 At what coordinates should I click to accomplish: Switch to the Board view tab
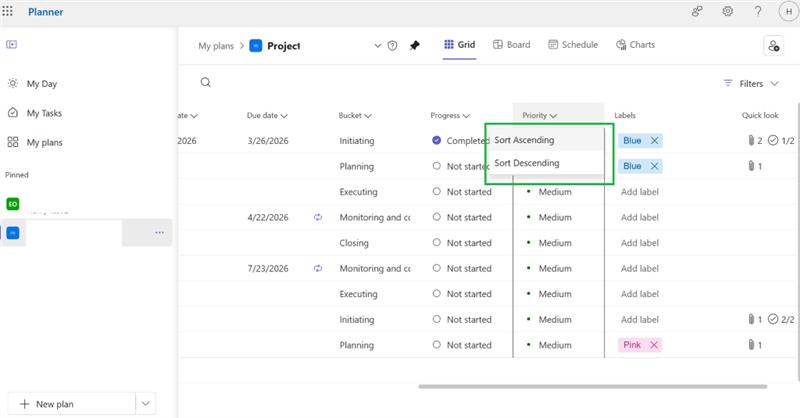(x=511, y=45)
